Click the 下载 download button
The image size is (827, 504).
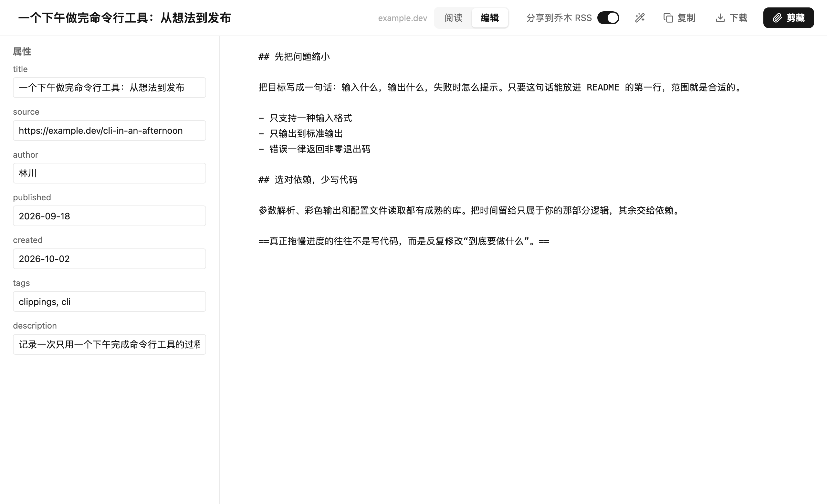(x=732, y=18)
